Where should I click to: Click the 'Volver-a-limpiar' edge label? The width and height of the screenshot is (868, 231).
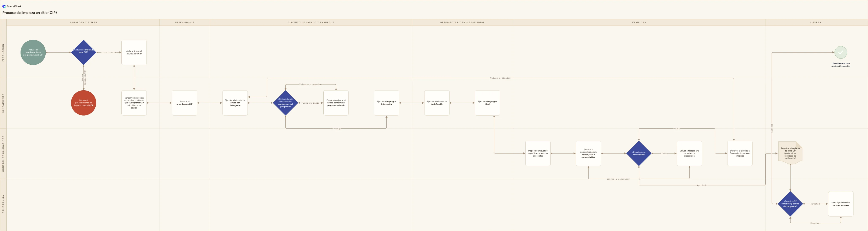[x=500, y=78]
